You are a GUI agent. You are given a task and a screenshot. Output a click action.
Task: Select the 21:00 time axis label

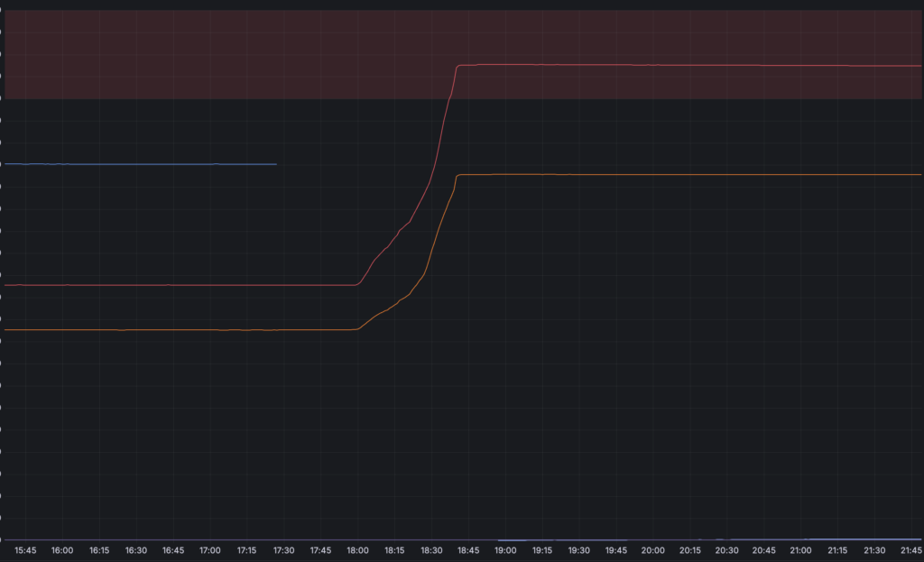800,550
